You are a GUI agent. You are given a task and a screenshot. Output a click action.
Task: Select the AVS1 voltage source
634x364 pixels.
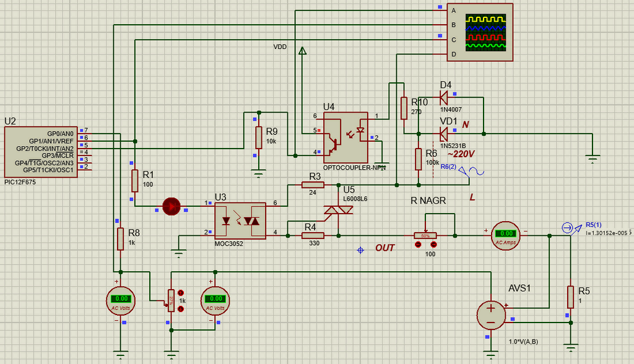click(x=491, y=315)
